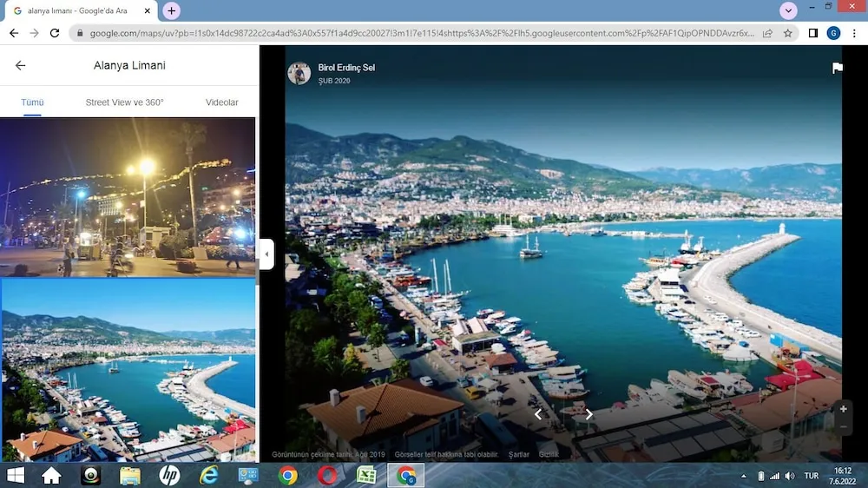Open new browser tab
Image resolution: width=868 pixels, height=488 pixels.
pos(172,10)
